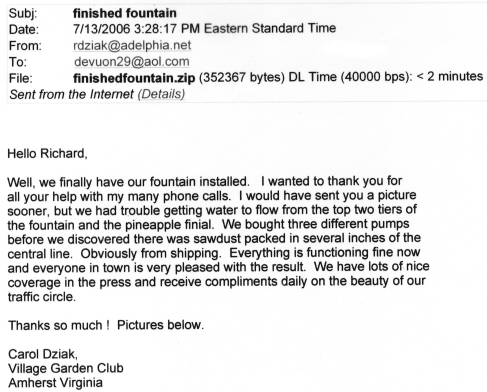This screenshot has height=392, width=487.
Task: Click the 'File:' header label
Action: 21,78
